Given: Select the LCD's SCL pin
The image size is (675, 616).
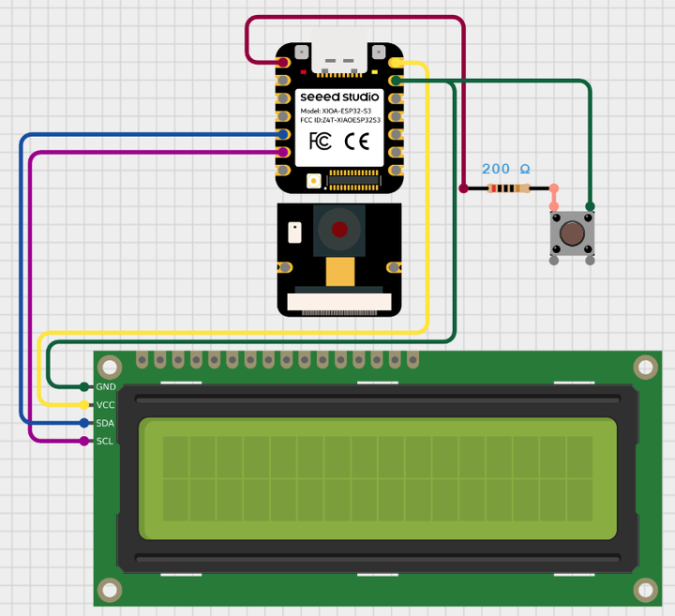Looking at the screenshot, I should pos(85,441).
